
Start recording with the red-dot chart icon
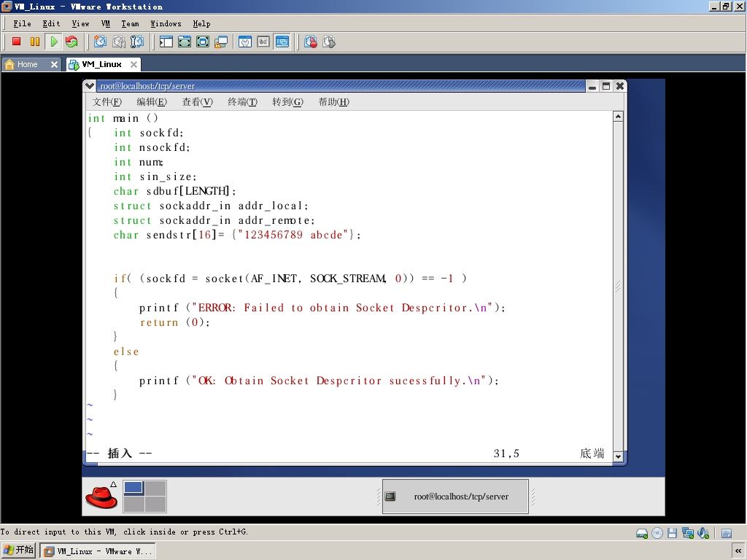tap(311, 42)
